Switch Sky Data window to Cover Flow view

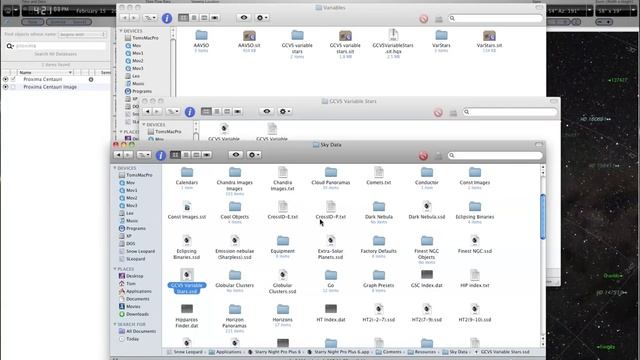[207, 155]
